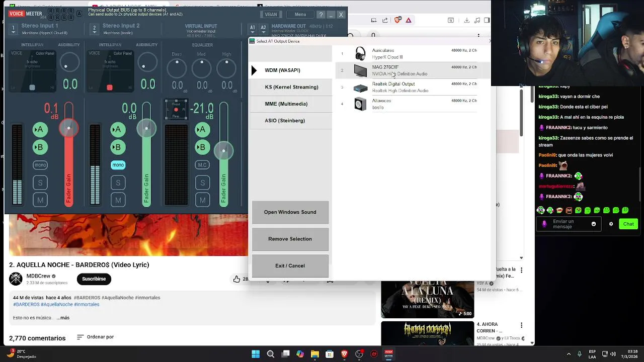
Task: Expand description with ...más
Action: pos(63,318)
